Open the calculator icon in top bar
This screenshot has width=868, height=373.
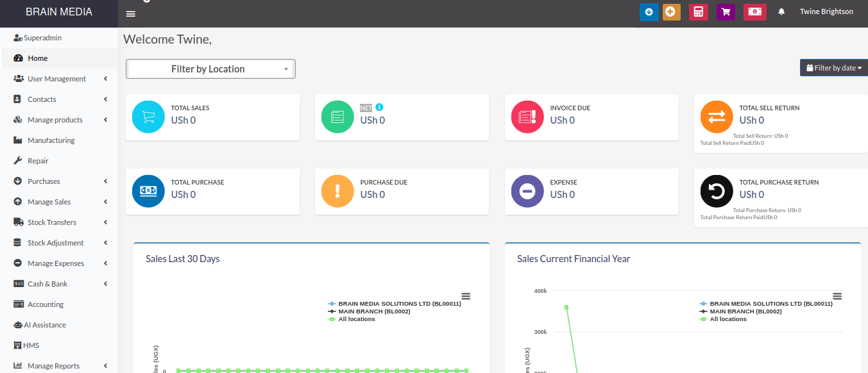[698, 12]
